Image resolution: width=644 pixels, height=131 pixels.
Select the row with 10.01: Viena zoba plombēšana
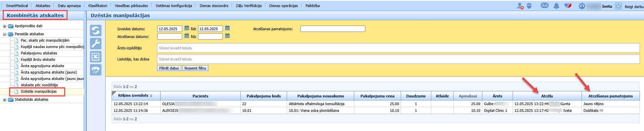(x=375, y=111)
